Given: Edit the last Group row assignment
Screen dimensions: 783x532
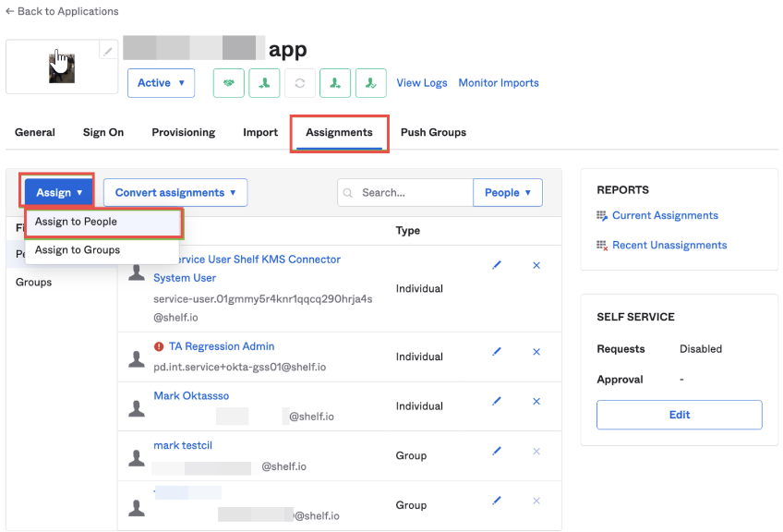Looking at the screenshot, I should pos(497,501).
